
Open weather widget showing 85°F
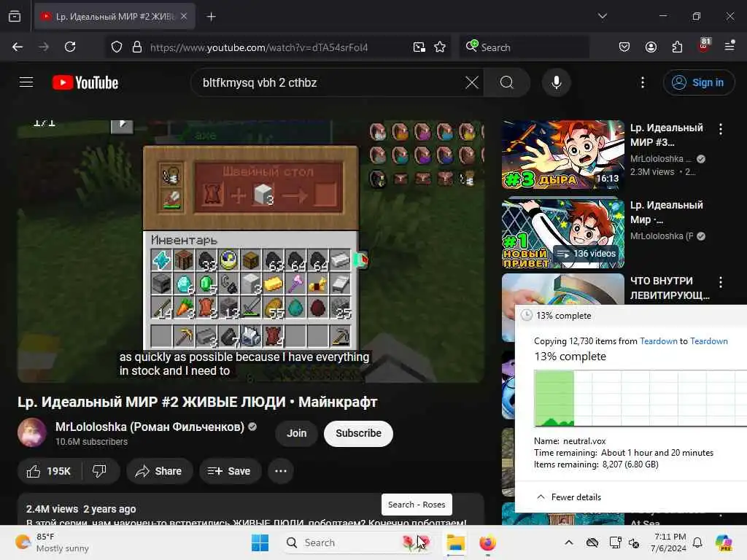53,542
